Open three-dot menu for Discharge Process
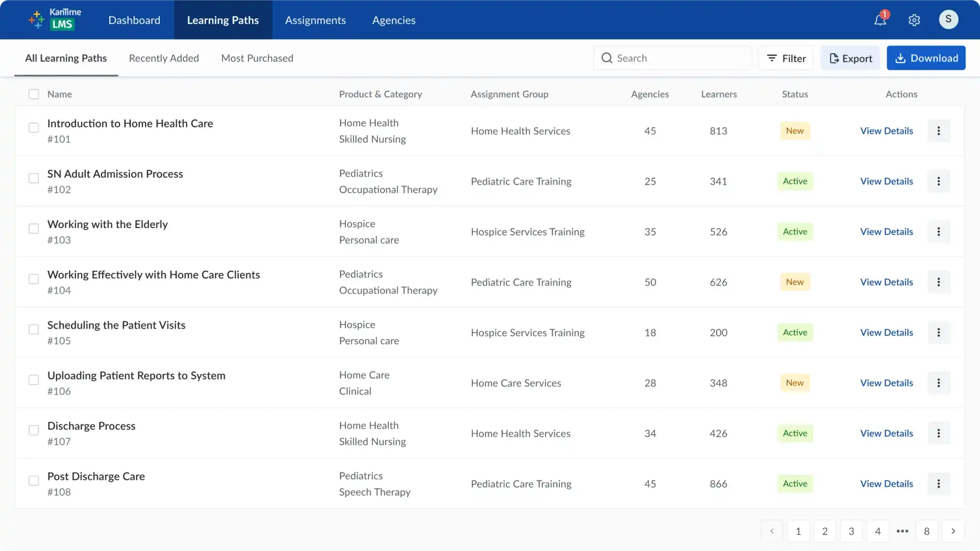Screen dimensions: 980x551 (938, 433)
